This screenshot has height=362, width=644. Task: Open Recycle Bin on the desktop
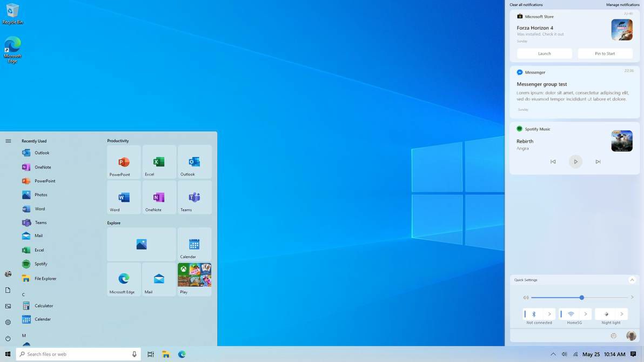[x=12, y=14]
